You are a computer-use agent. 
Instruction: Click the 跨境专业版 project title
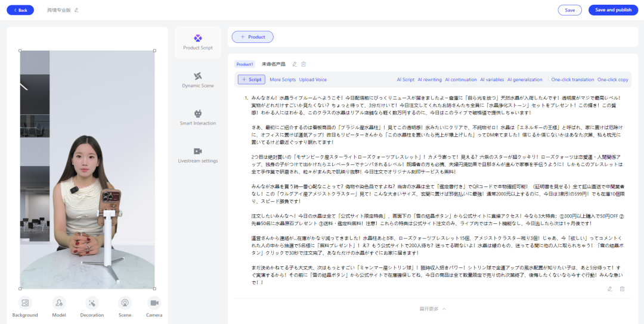pyautogui.click(x=58, y=10)
